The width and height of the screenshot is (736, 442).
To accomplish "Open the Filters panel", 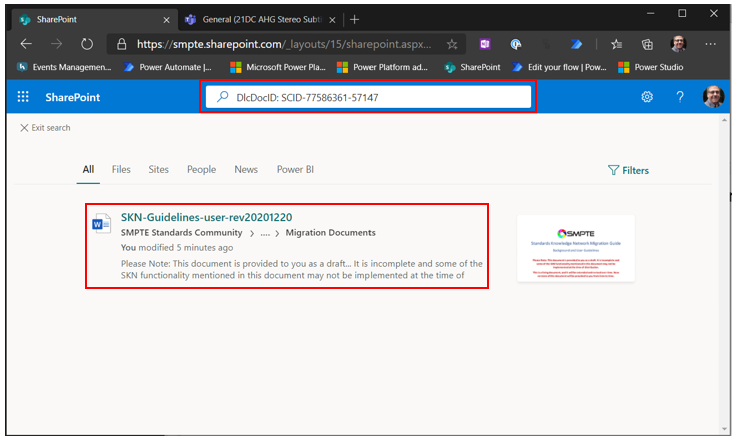I will click(x=628, y=170).
